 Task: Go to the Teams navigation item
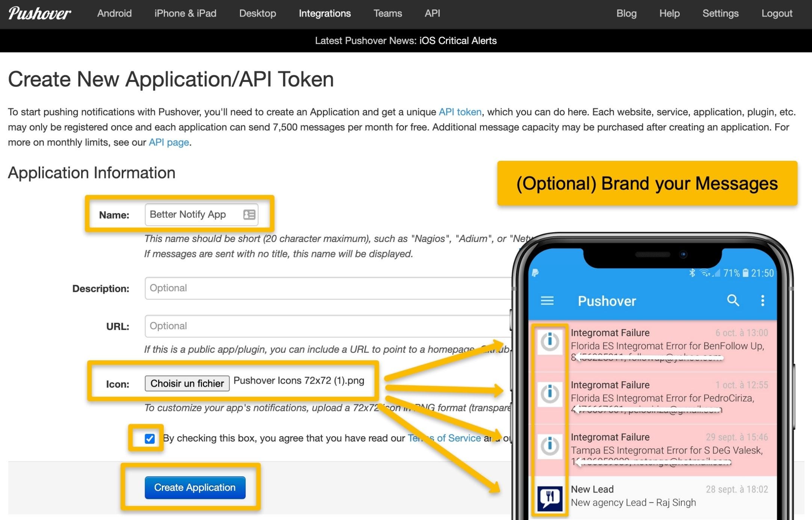388,14
